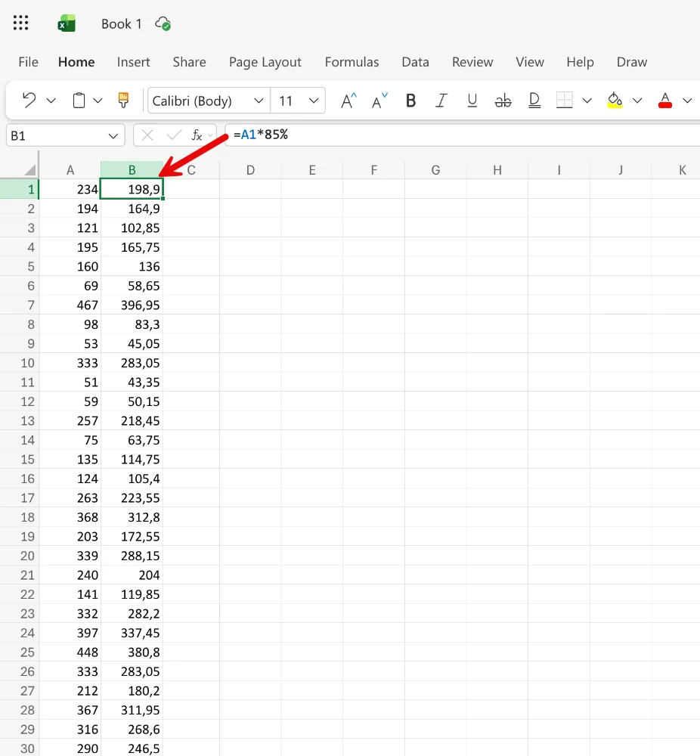Select cell with value 204

click(x=132, y=575)
